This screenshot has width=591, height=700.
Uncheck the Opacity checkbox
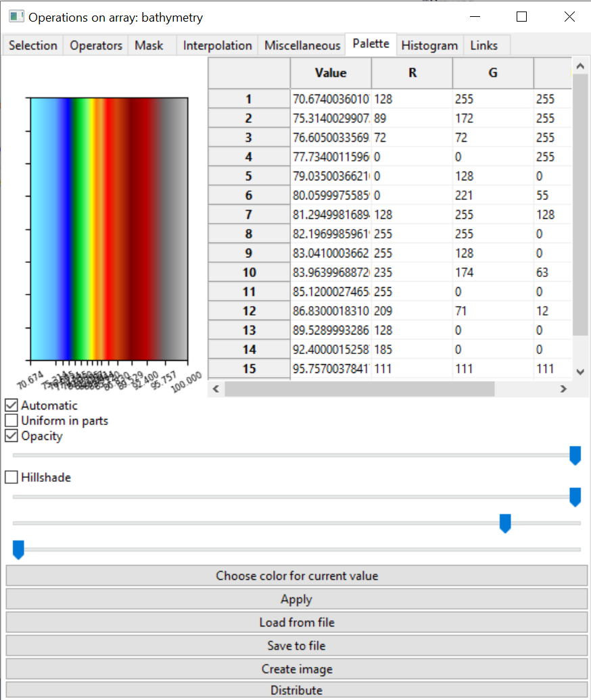click(x=11, y=436)
